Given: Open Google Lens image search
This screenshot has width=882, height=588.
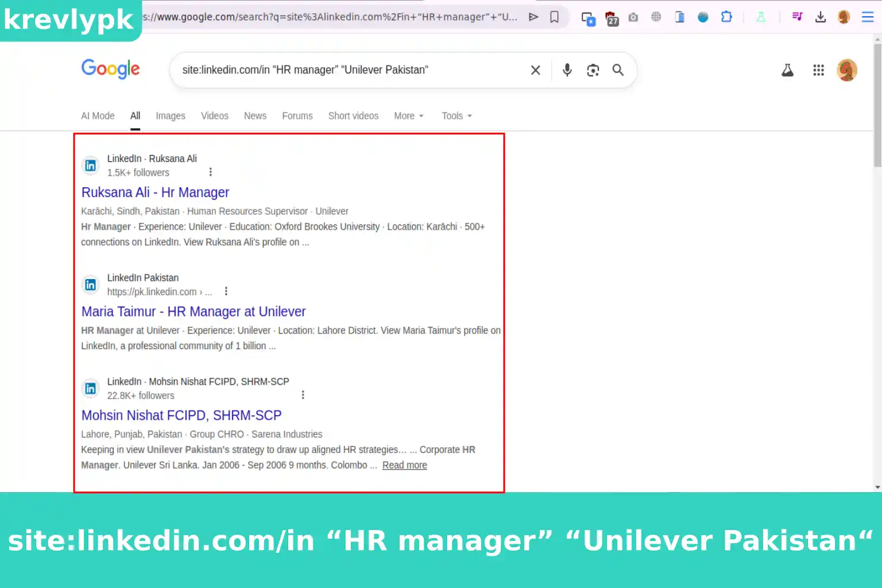Looking at the screenshot, I should coord(593,70).
